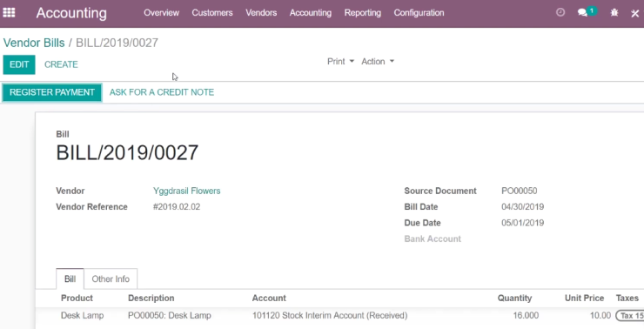Open the developer tools bug icon
644x329 pixels.
tap(614, 13)
